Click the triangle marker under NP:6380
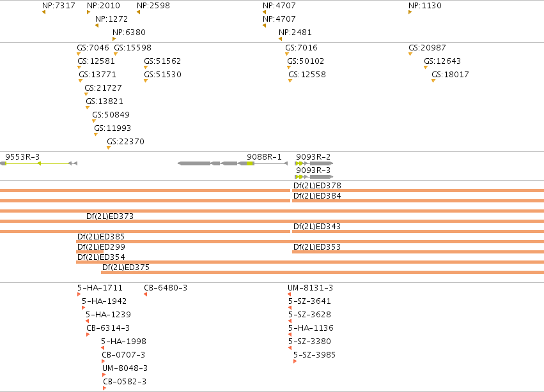544x392 pixels. click(114, 39)
